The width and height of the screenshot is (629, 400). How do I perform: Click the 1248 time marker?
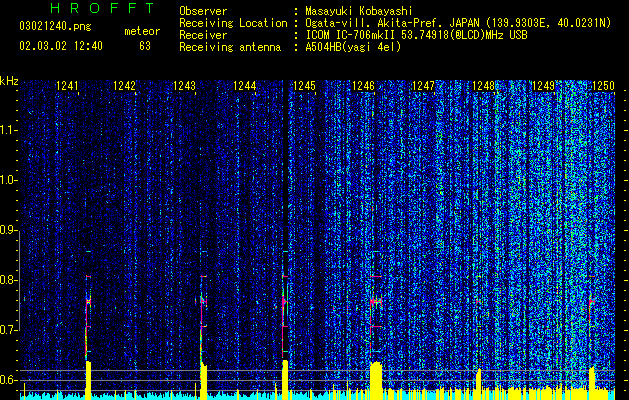pos(483,85)
